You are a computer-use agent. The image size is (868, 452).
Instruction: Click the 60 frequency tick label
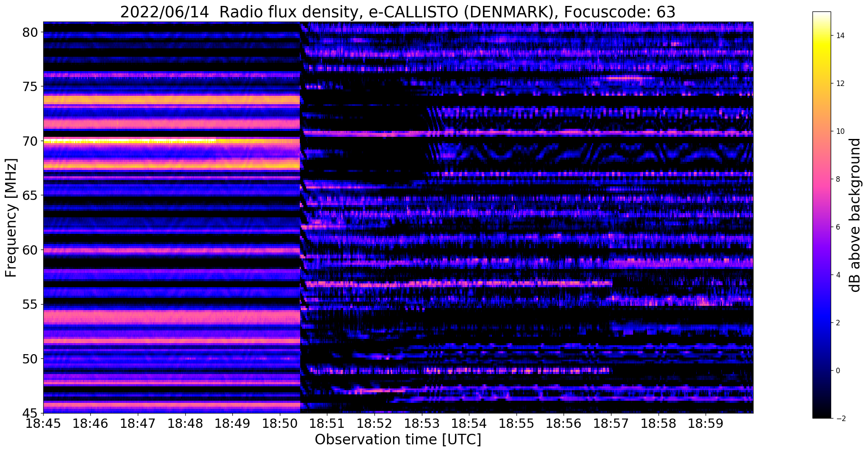(x=30, y=250)
